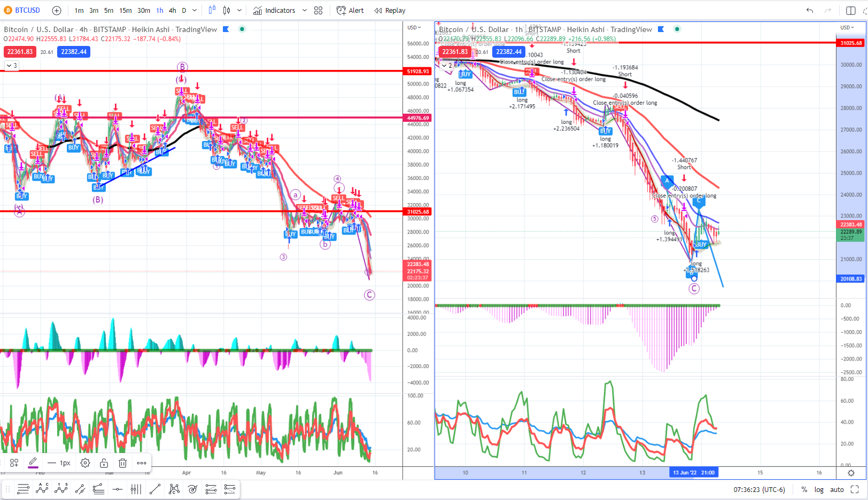Toggle lock on selected drawing
This screenshot has width=868, height=500.
click(x=104, y=463)
